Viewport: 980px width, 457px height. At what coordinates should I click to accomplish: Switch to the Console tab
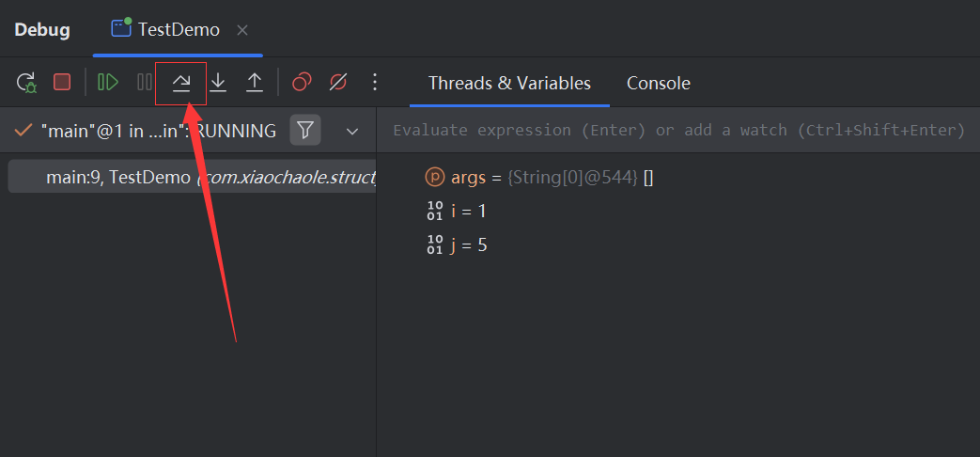[658, 83]
